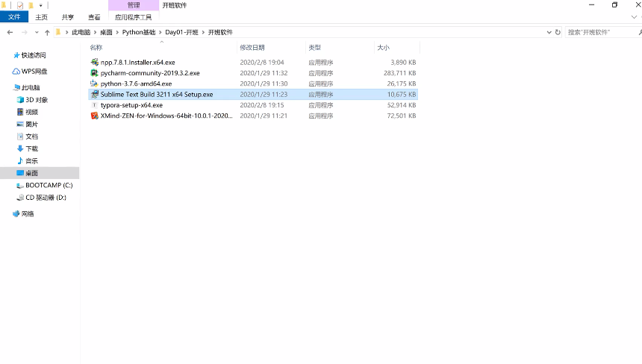Click the This PC computer icon in sidebar

pos(16,87)
